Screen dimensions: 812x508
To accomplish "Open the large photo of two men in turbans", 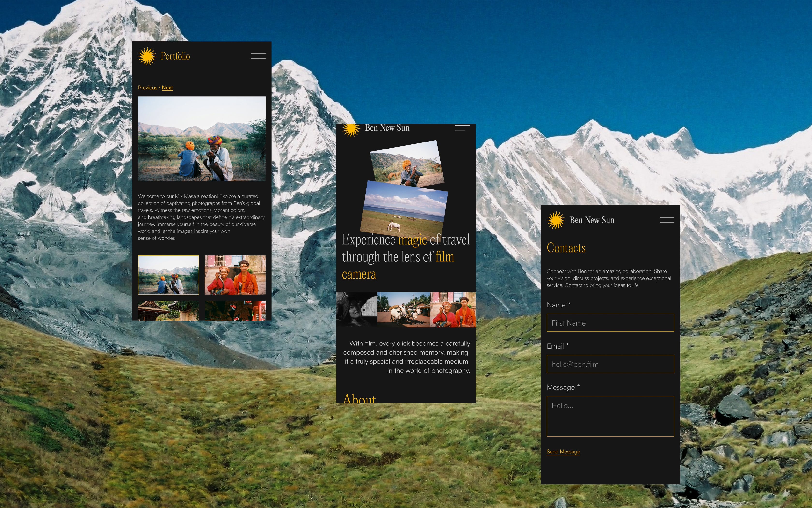I will tap(202, 139).
